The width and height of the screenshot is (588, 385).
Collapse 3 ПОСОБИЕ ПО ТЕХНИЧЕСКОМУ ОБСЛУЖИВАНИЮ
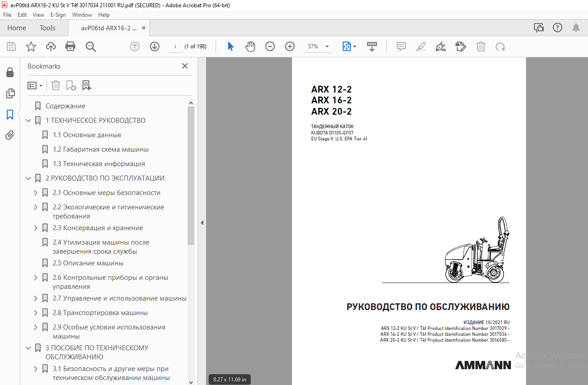click(x=28, y=348)
